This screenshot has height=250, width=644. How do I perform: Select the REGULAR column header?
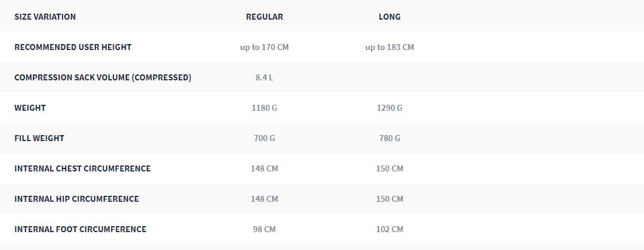coord(265,17)
